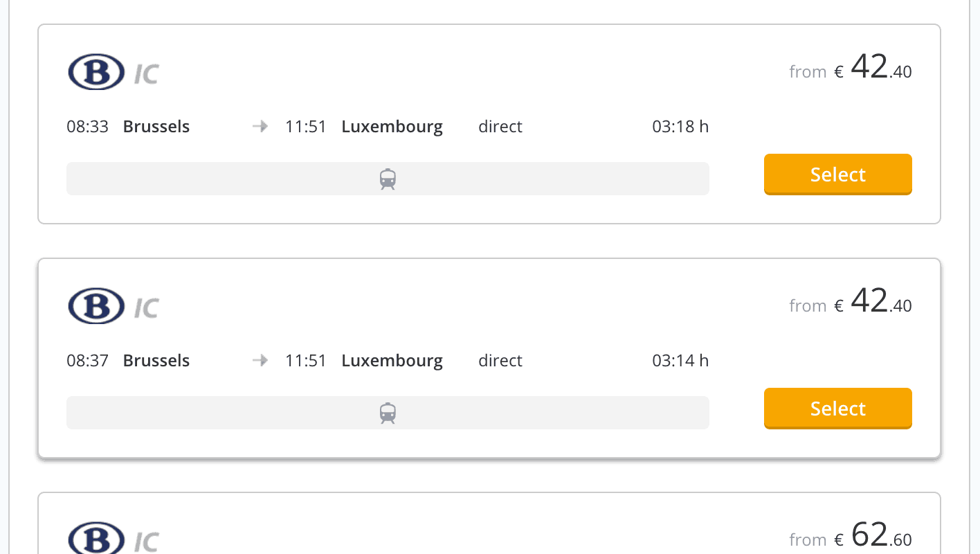
Task: Select the 08:33 Brussels to Luxembourg train
Action: tap(837, 175)
